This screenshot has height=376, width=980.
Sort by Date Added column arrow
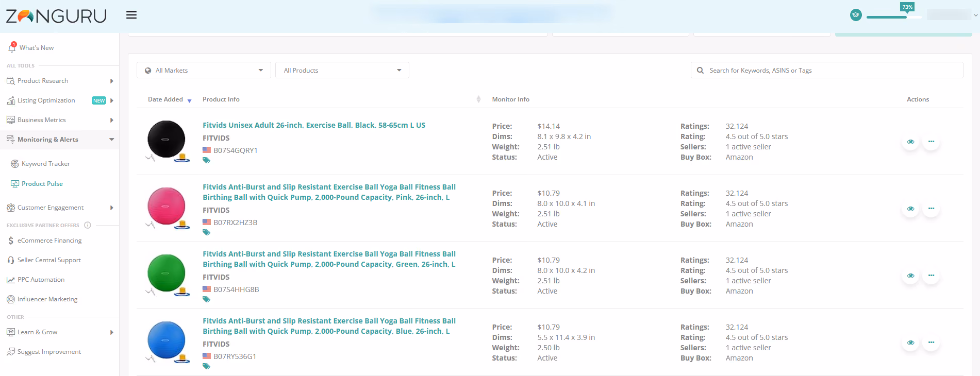pyautogui.click(x=189, y=100)
